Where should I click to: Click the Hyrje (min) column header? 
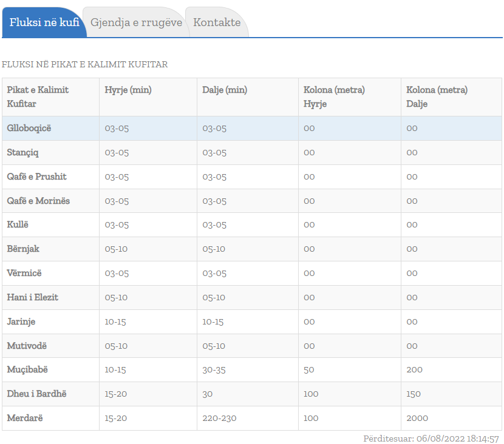(128, 90)
